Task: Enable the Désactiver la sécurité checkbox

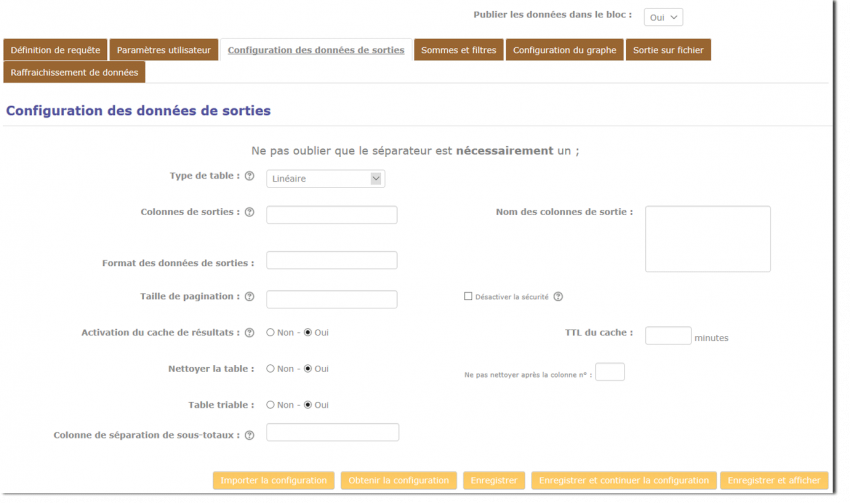Action: pos(468,296)
